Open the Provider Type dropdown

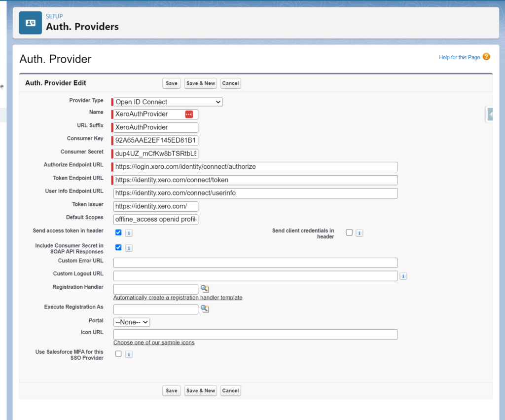[167, 102]
